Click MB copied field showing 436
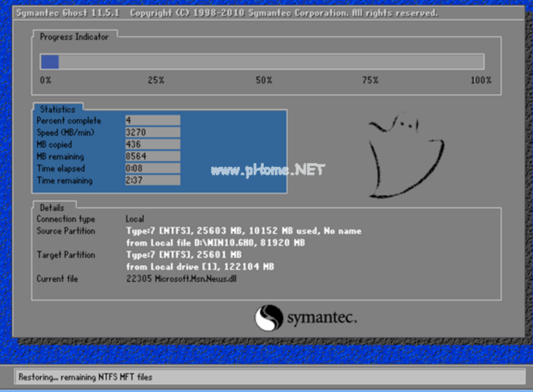This screenshot has width=533, height=392. [x=153, y=144]
